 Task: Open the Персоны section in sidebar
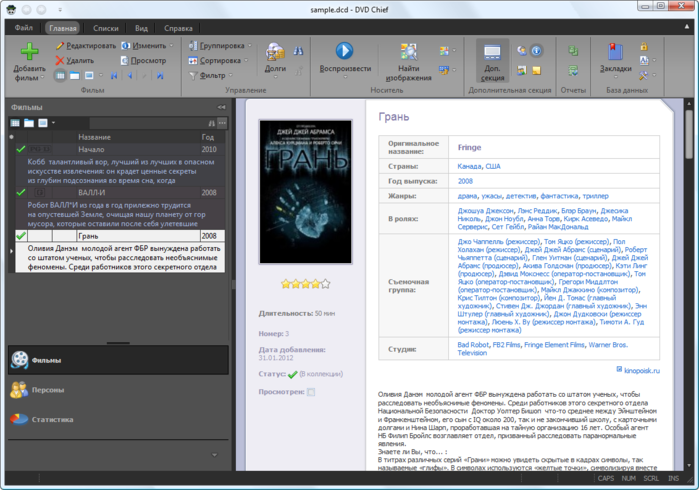coord(118,390)
